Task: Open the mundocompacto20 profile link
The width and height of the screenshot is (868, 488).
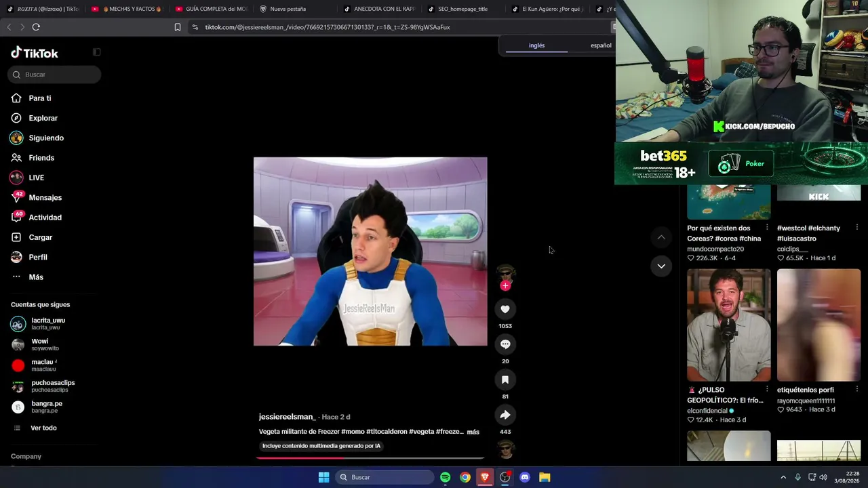Action: click(x=715, y=249)
